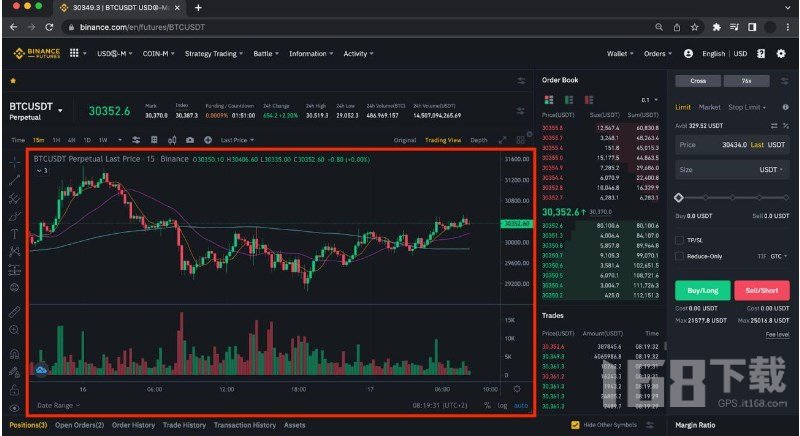Click the grid layout icon next to indicators
Screen dimensions: 800x436
point(154,140)
